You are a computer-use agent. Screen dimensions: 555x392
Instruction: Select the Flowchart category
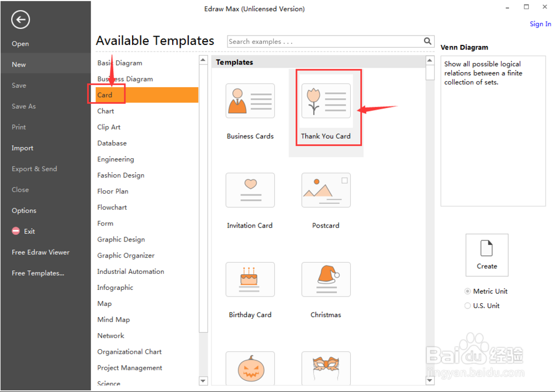click(x=112, y=207)
